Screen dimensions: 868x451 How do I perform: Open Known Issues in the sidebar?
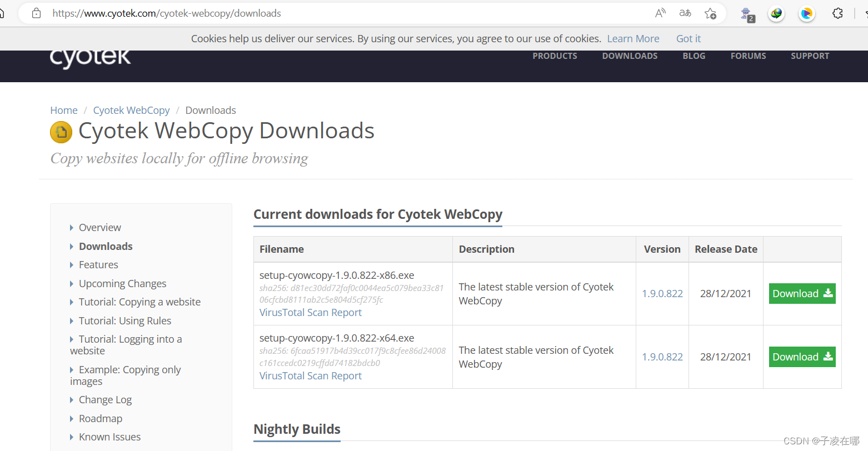tap(109, 437)
